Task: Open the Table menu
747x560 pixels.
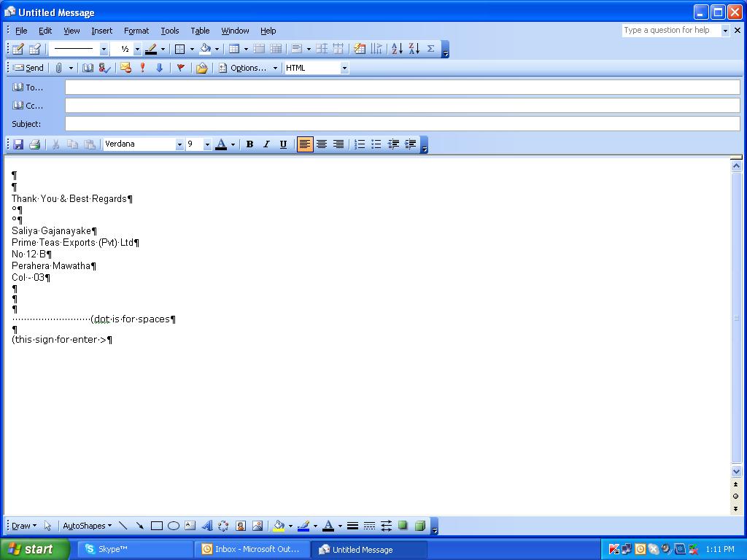Action: (x=200, y=31)
